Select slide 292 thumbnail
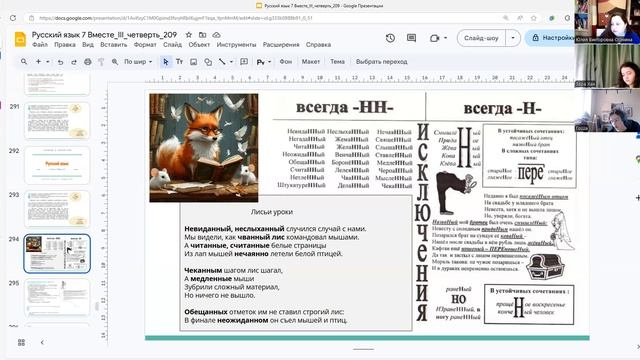This screenshot has width=640, height=360. 57,165
